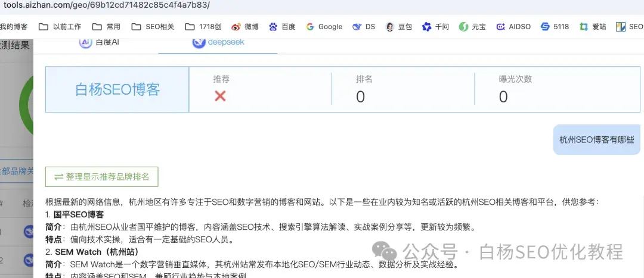Open the 爱站 bookmark
Viewport: 644px width, 278px height.
coord(593,27)
